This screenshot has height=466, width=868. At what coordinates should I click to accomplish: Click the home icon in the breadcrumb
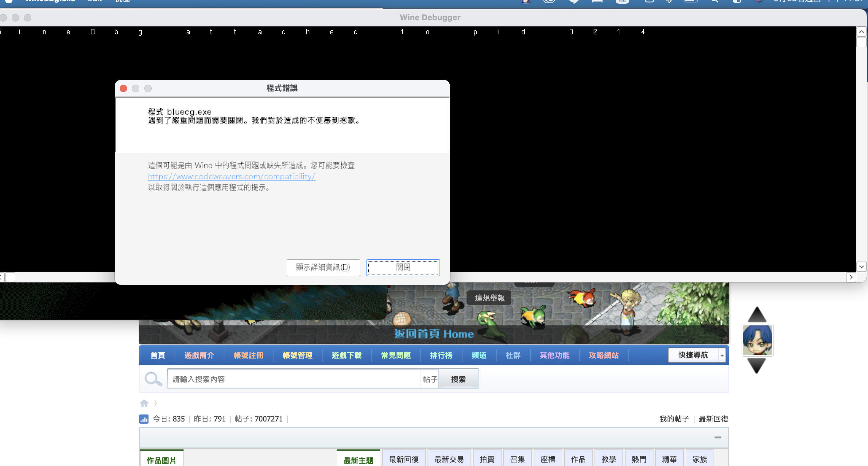tap(144, 403)
